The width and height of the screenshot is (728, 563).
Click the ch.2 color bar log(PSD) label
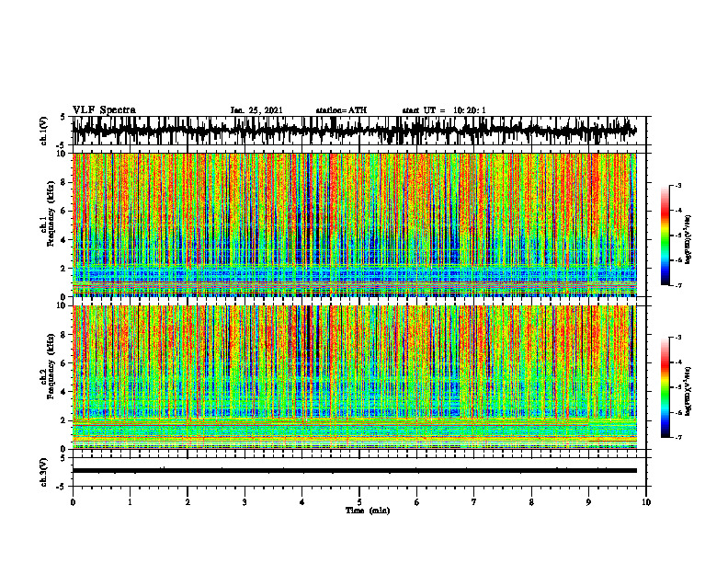(688, 391)
